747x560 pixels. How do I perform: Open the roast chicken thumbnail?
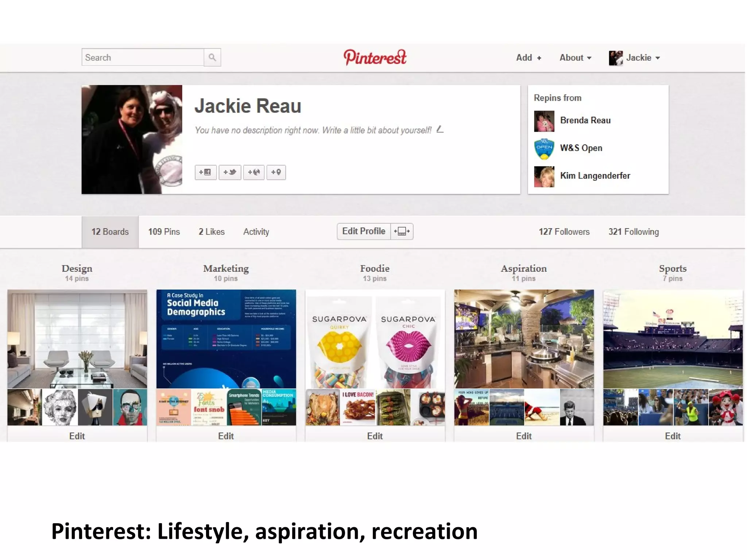[323, 407]
